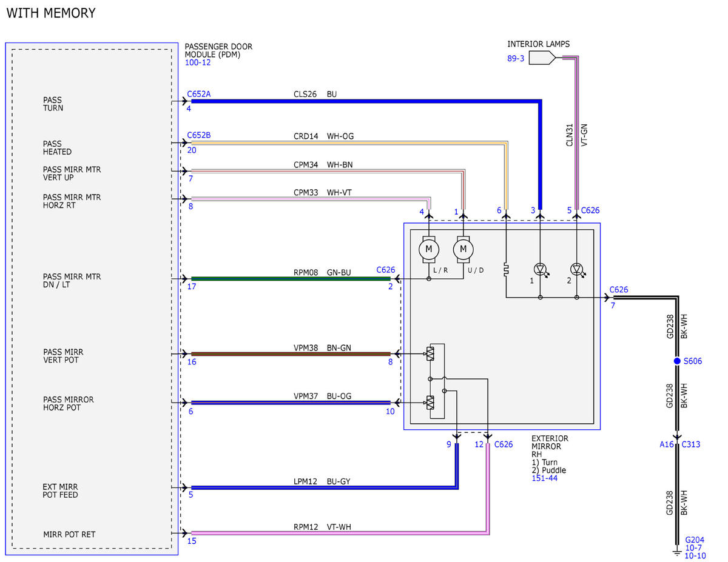Image resolution: width=728 pixels, height=562 pixels.
Task: Click the vertical "CLN31" wire label
Action: point(570,135)
